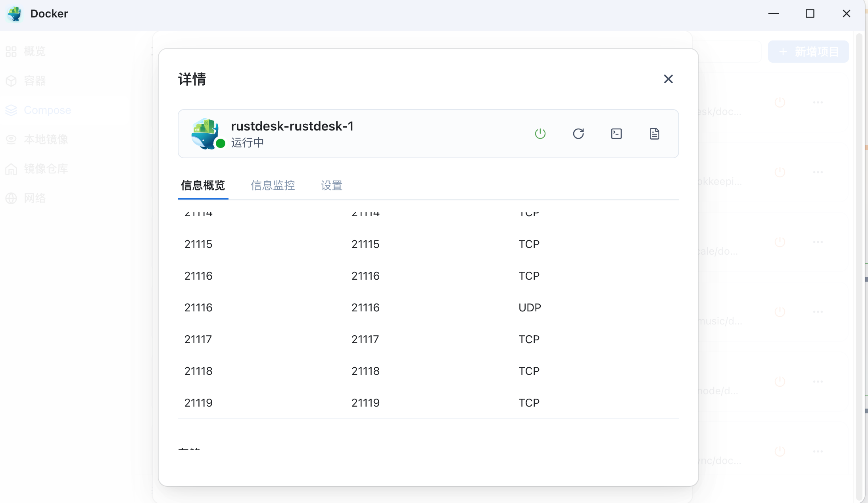This screenshot has height=503, width=868.
Task: Switch to the 信息监控 tab
Action: click(273, 185)
